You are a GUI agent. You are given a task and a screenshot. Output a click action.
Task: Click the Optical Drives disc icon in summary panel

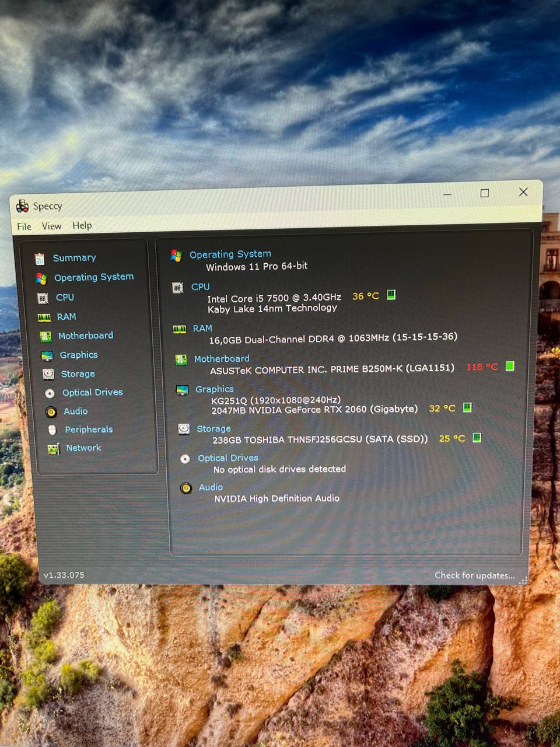[185, 459]
